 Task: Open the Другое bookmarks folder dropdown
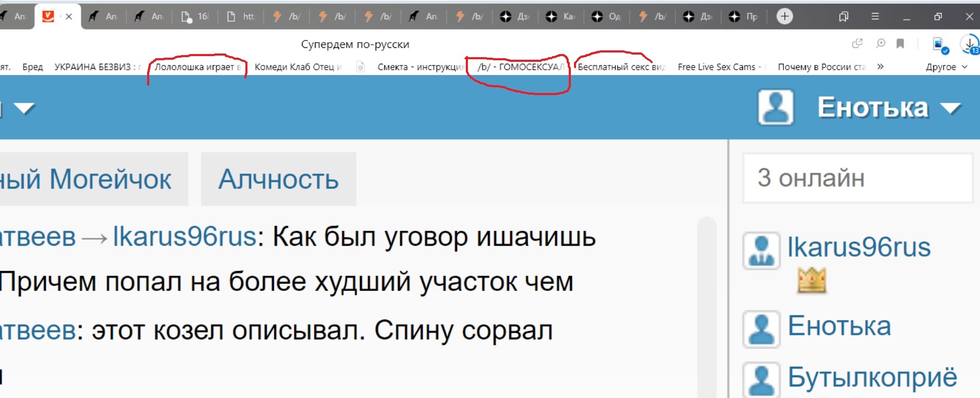(x=946, y=67)
